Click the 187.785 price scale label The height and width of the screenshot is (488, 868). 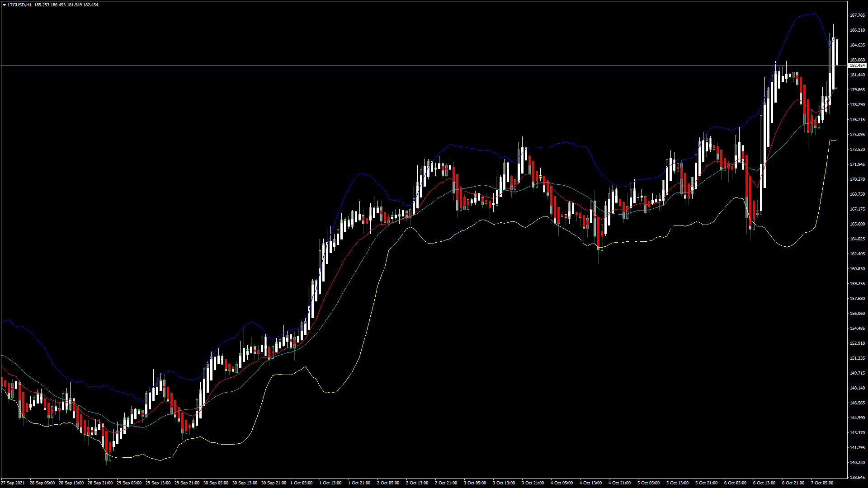point(857,15)
